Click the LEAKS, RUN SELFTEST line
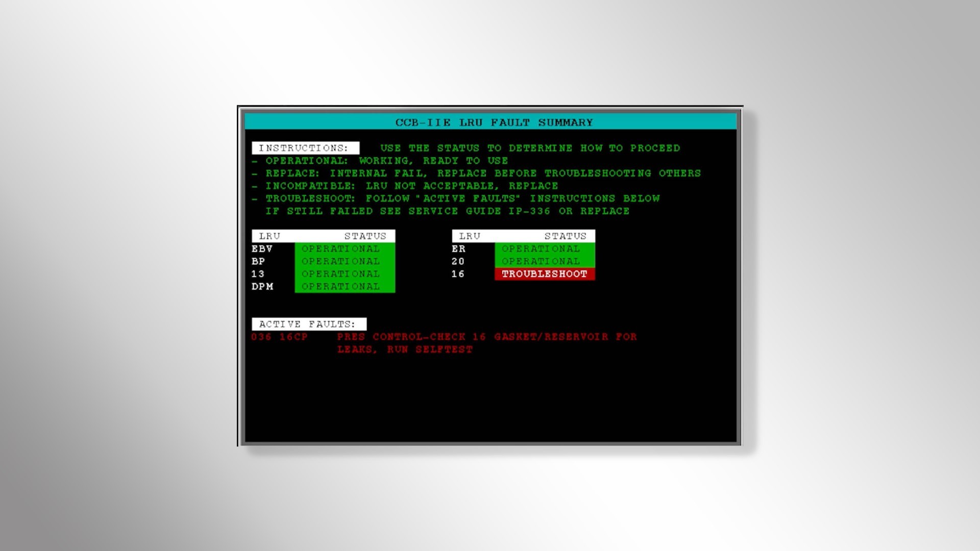The width and height of the screenshot is (980, 551). [404, 349]
